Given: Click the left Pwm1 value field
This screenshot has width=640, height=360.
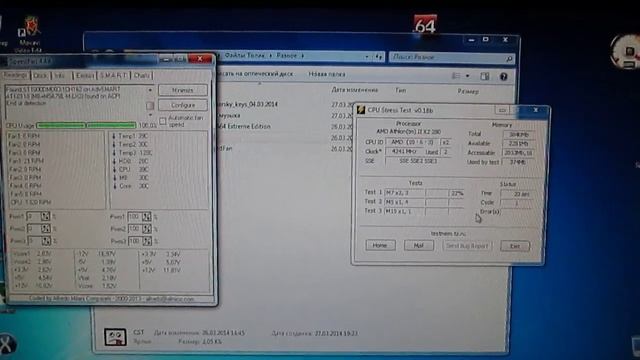Looking at the screenshot, I should pyautogui.click(x=33, y=216).
